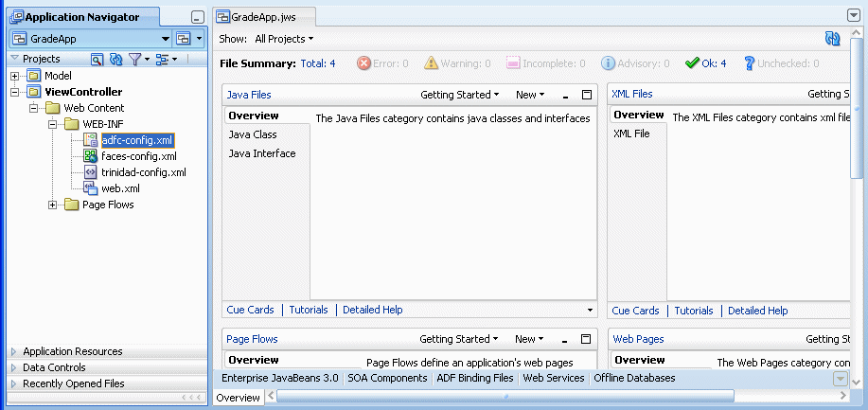Click the red Error status icon

(363, 63)
